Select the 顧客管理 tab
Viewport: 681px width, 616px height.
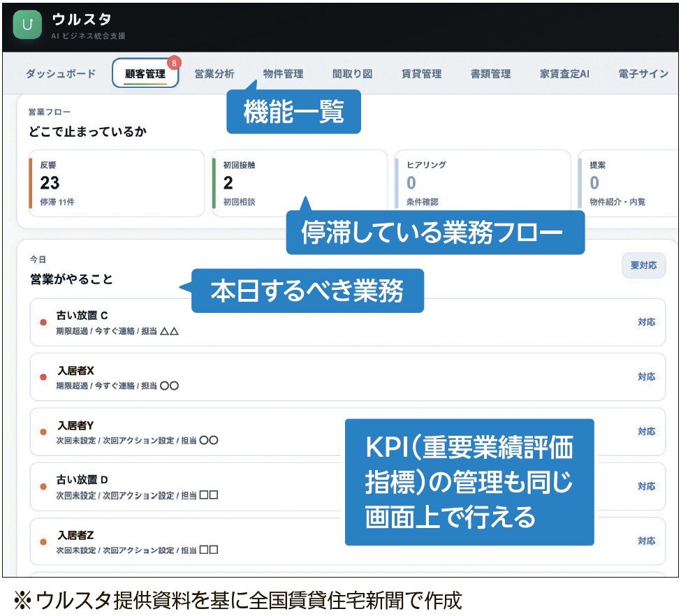[x=145, y=73]
